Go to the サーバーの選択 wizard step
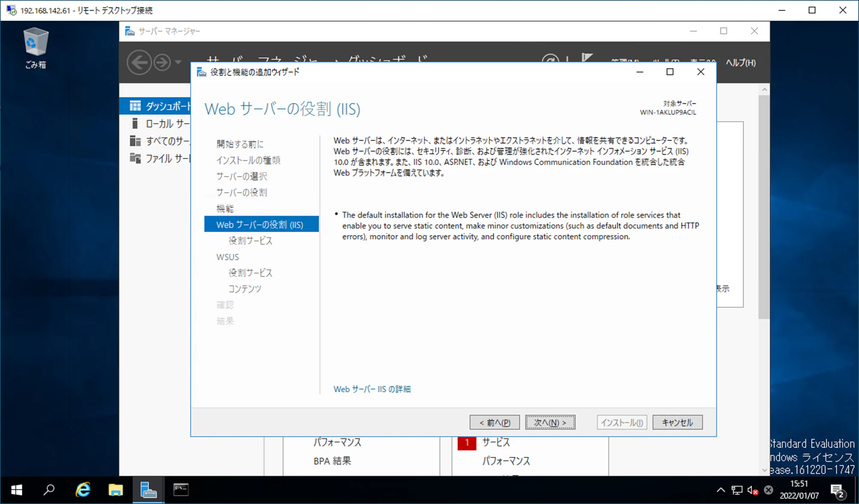 (x=242, y=176)
